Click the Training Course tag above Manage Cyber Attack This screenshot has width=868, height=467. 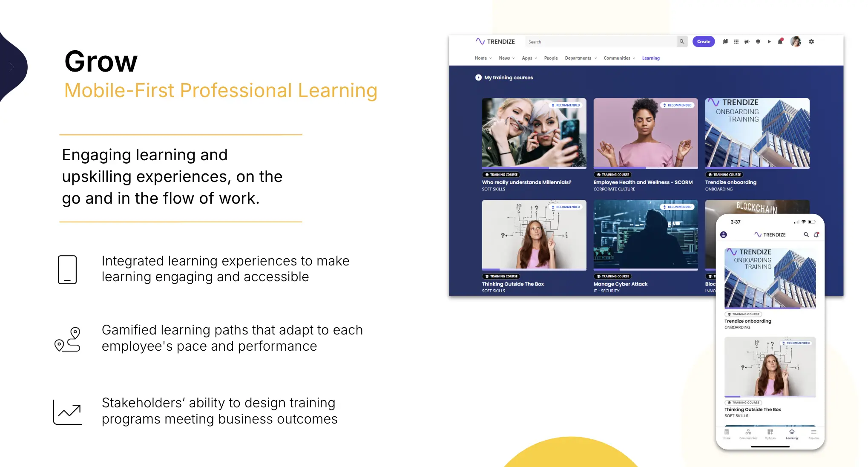(x=613, y=277)
